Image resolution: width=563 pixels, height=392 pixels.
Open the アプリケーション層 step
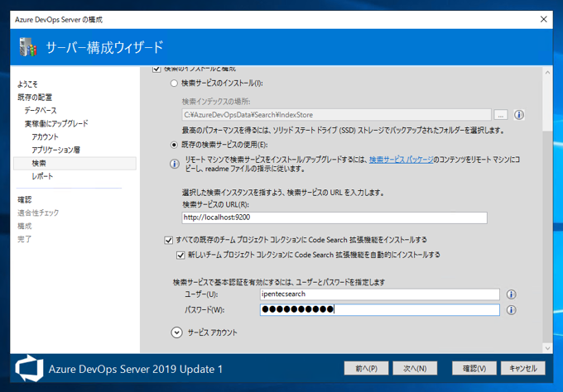click(x=55, y=150)
